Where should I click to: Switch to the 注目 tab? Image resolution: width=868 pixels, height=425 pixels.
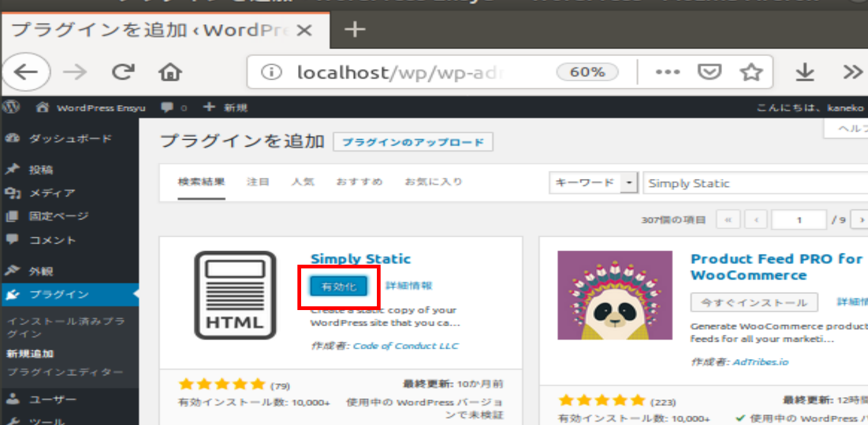(258, 182)
